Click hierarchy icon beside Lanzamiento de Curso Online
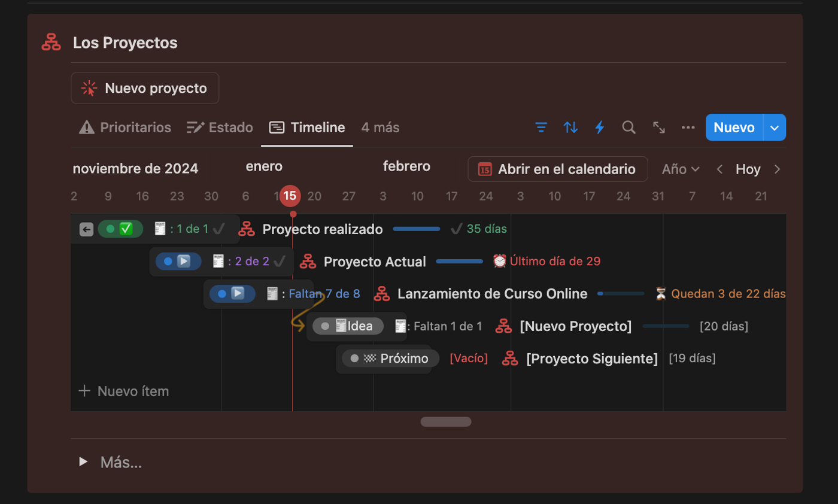Image resolution: width=838 pixels, height=504 pixels. 382,294
